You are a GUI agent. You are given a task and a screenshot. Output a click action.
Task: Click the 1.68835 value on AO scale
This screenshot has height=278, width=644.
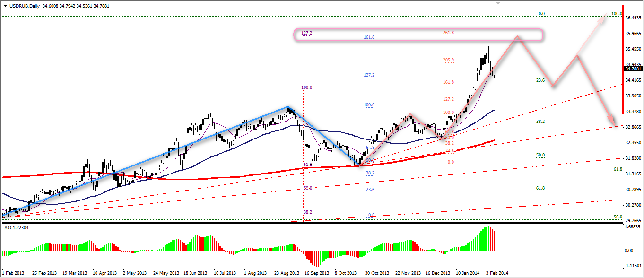click(x=633, y=226)
